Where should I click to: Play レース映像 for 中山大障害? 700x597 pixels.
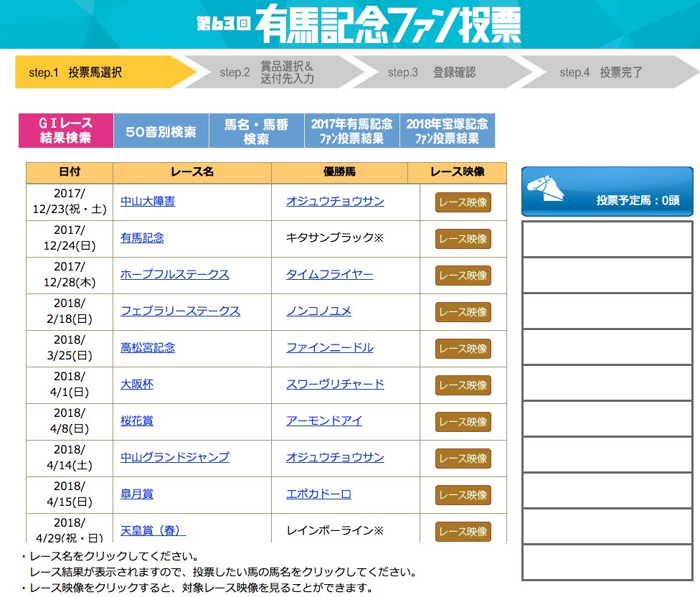463,202
